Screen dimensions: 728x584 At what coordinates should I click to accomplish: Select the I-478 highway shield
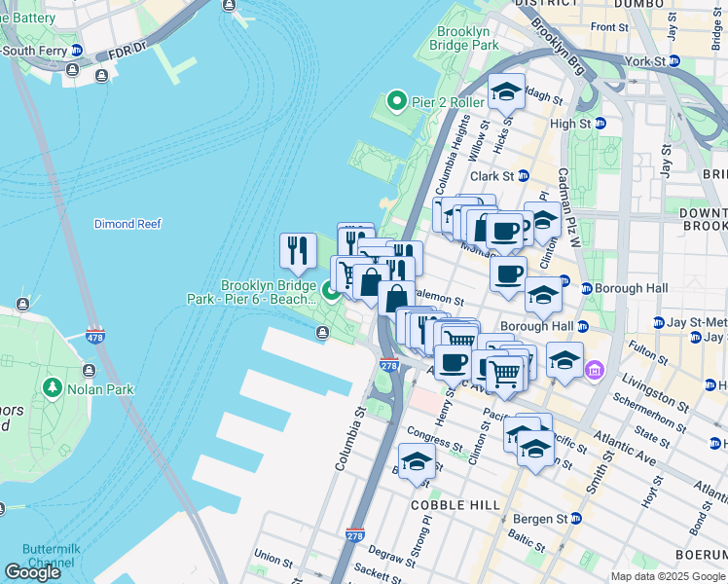click(95, 337)
